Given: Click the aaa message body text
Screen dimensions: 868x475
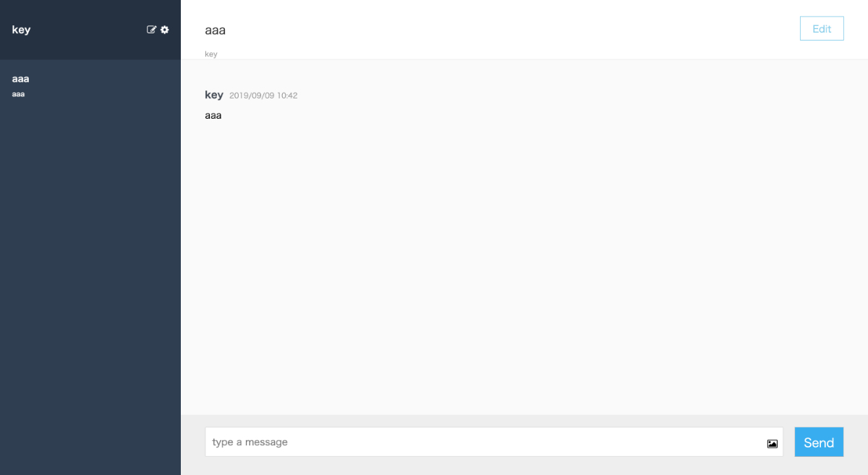Looking at the screenshot, I should (x=213, y=116).
